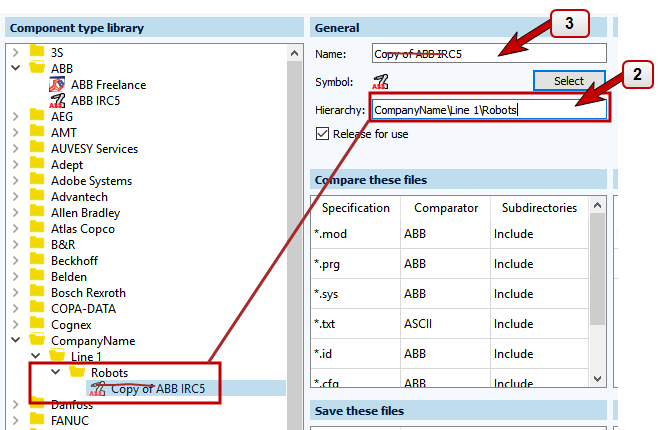The height and width of the screenshot is (430, 663).
Task: Click the Beckhoff folder icon
Action: coord(37,260)
